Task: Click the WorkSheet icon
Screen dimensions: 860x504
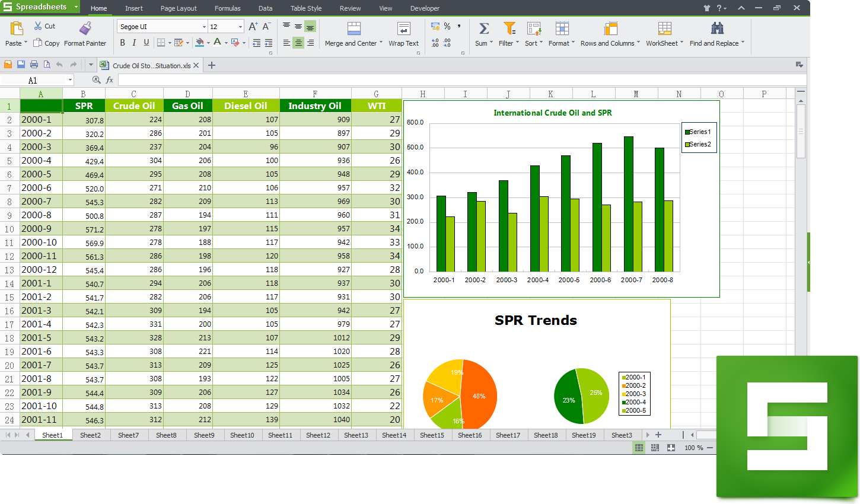Action: (x=665, y=28)
